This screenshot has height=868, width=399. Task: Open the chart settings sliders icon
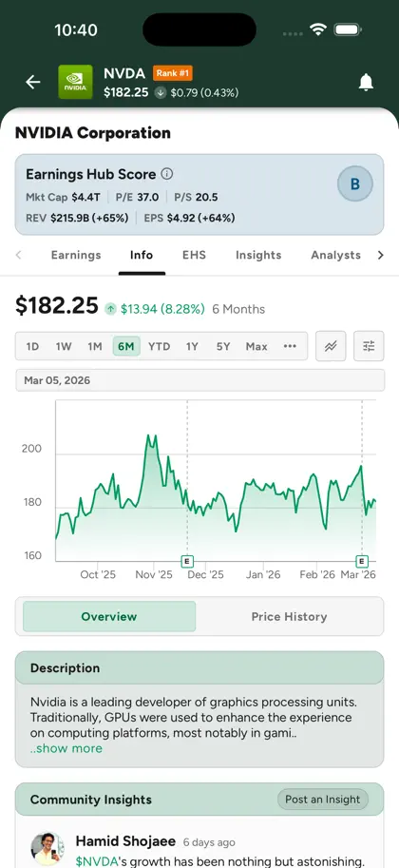[x=369, y=346]
